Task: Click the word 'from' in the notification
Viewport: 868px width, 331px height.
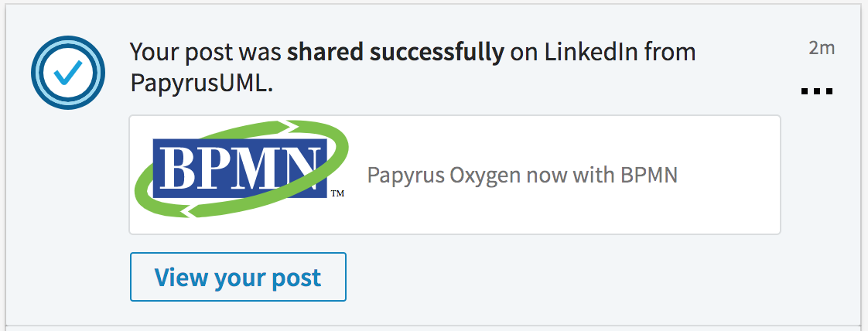Action: coord(670,53)
